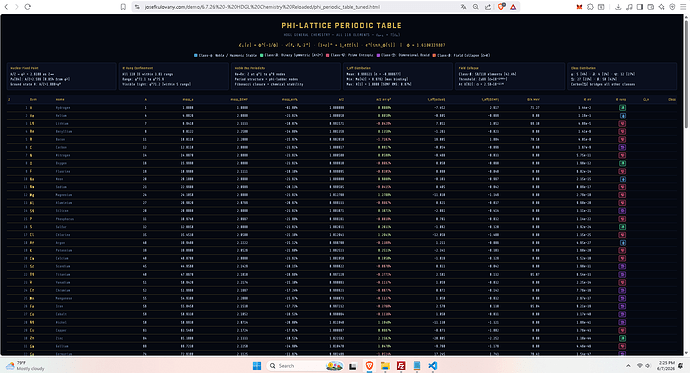Select the Magnesium name cell
This screenshot has width=690, height=373.
point(64,195)
